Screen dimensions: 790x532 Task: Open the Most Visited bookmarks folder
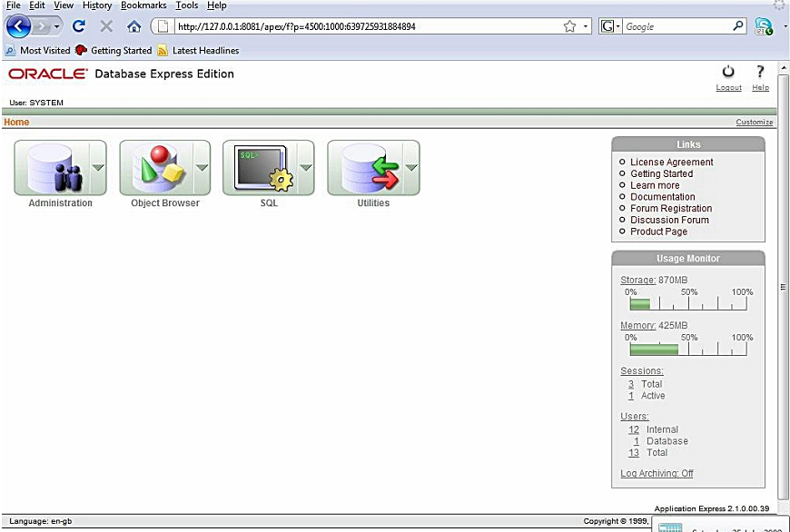coord(38,50)
